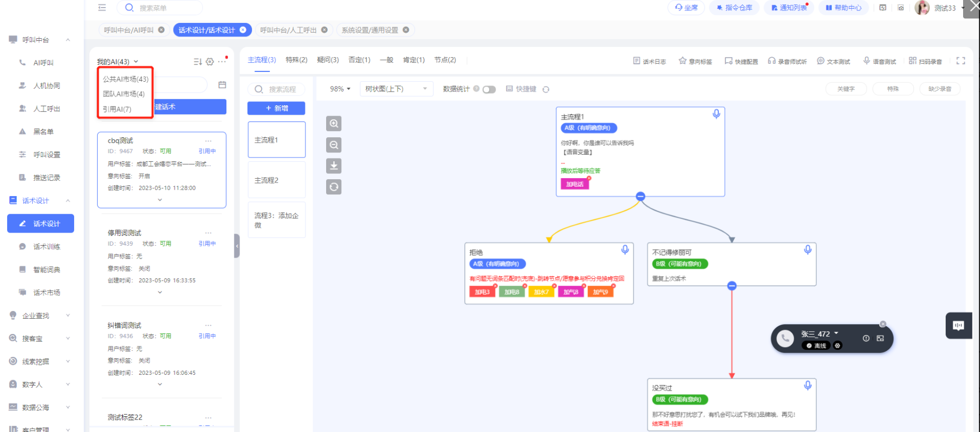Viewport: 980px width, 432px height.
Task: Click the zoom in magnifier on canvas
Action: pos(334,124)
